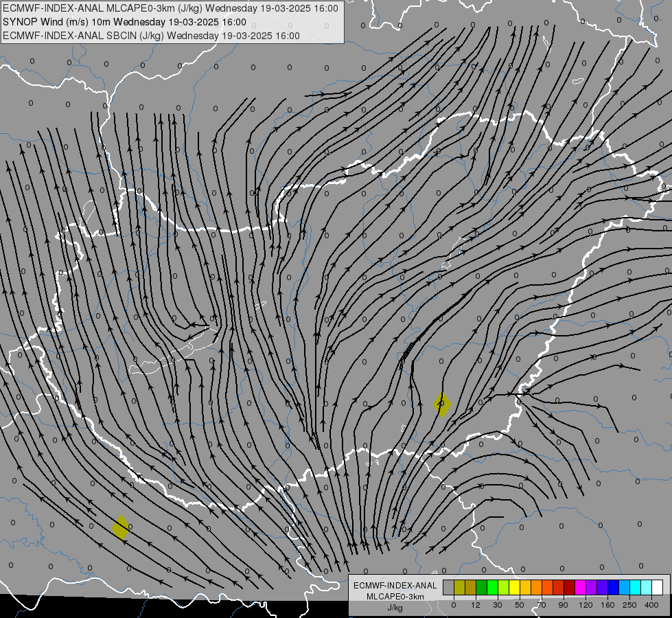Pick the yellow-green legend swatch
This screenshot has height=618, width=672.
tap(504, 587)
